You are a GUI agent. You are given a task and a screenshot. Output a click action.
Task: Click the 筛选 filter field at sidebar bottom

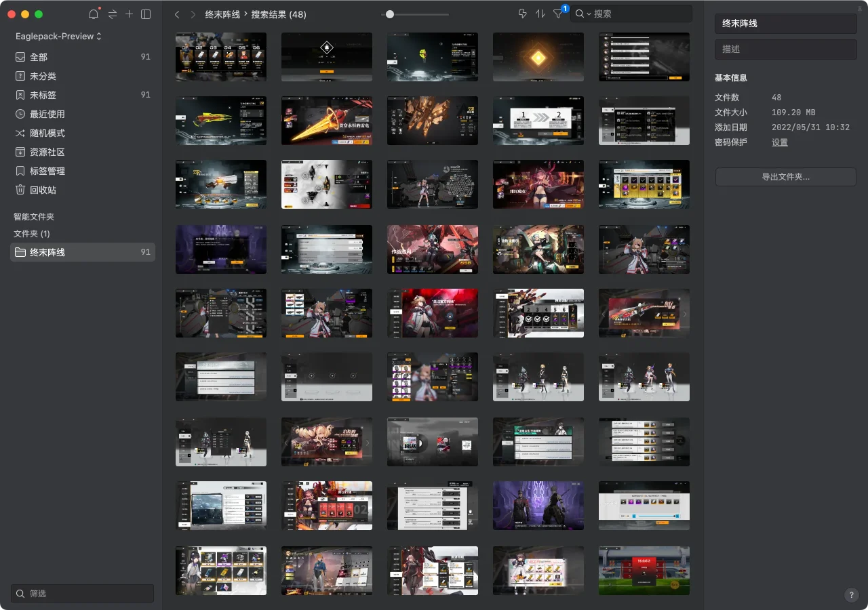83,593
